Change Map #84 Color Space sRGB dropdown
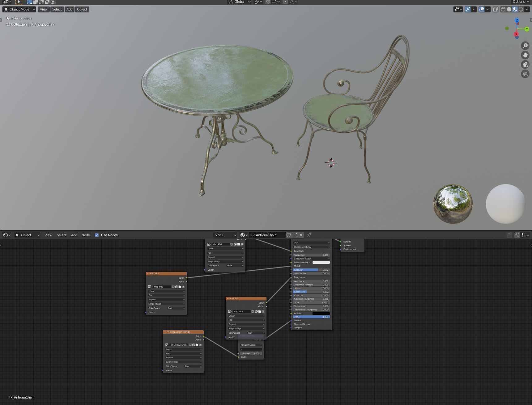Screen dimensions: 532x405 pyautogui.click(x=235, y=266)
